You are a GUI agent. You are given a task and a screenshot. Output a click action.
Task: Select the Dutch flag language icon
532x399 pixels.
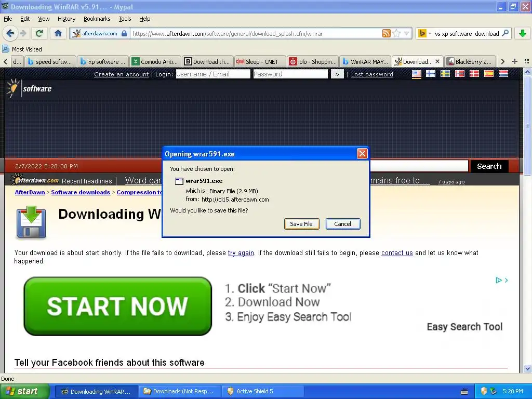503,74
